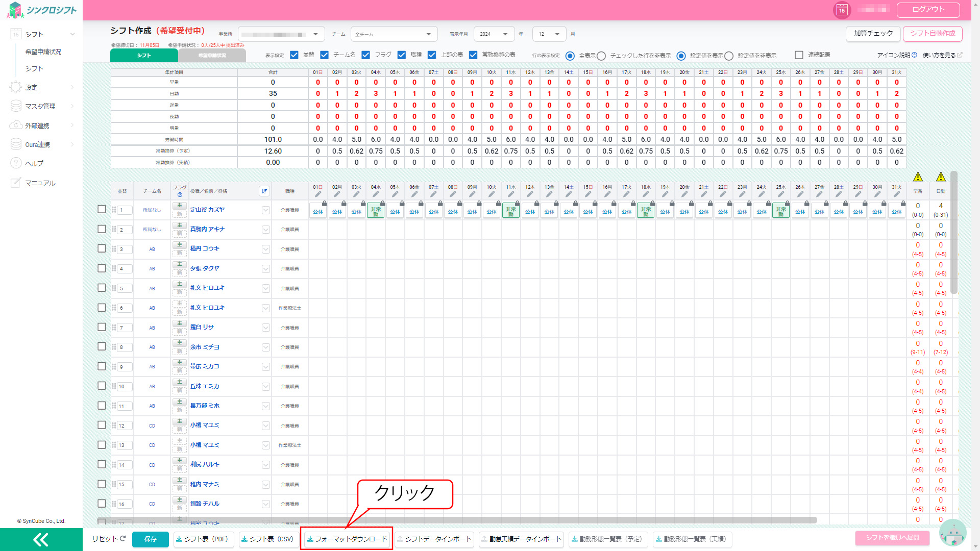
Task: Click the 非常勤 shift cell on 04水
Action: (376, 212)
